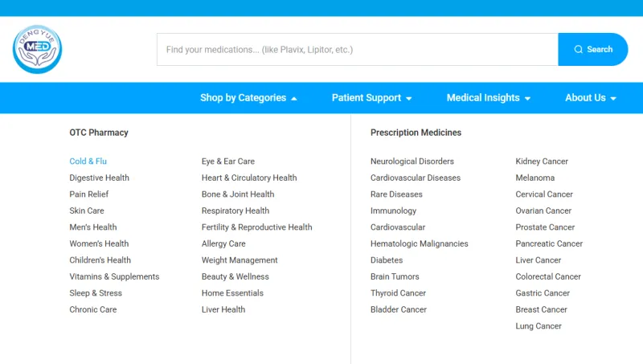Open the Medical Insights dropdown

click(489, 98)
